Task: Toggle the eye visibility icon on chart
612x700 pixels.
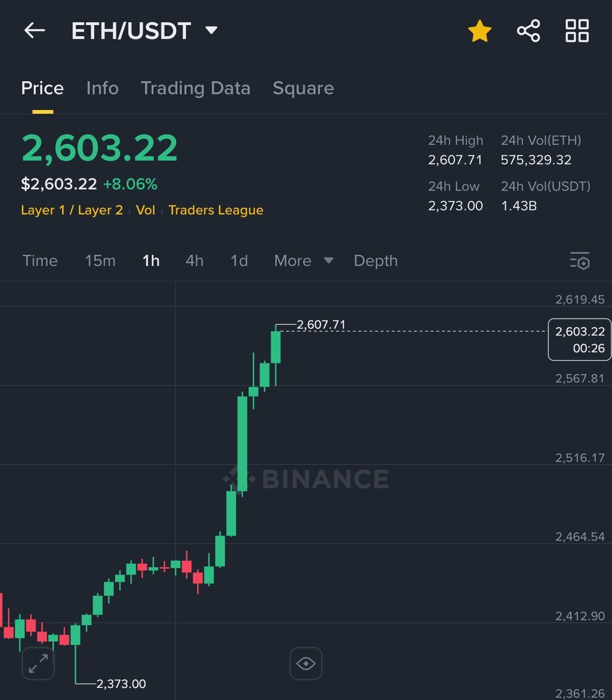Action: click(306, 663)
